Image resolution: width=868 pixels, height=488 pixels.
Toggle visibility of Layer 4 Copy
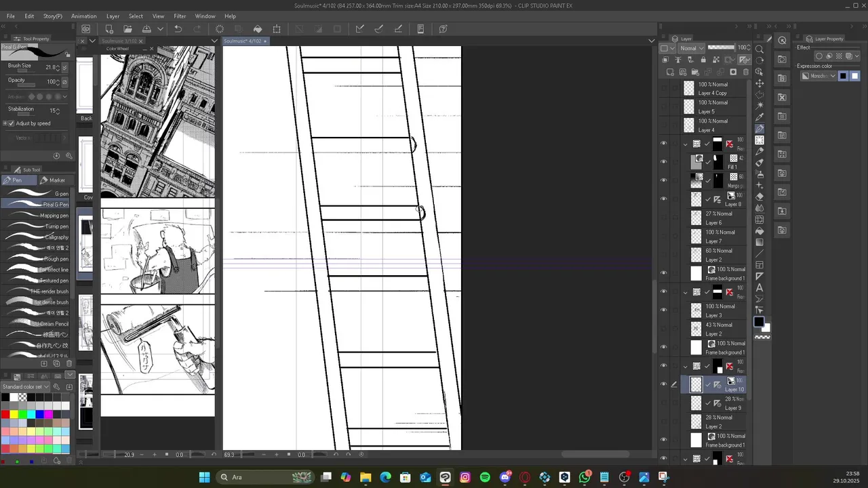pos(663,88)
